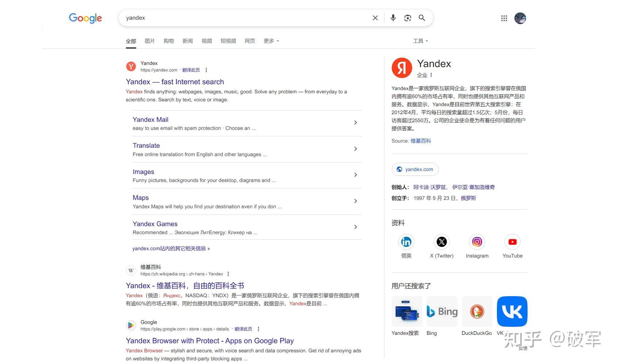617x364 pixels.
Task: Click the 俄罗斯 link in 创立于
Action: click(x=468, y=198)
